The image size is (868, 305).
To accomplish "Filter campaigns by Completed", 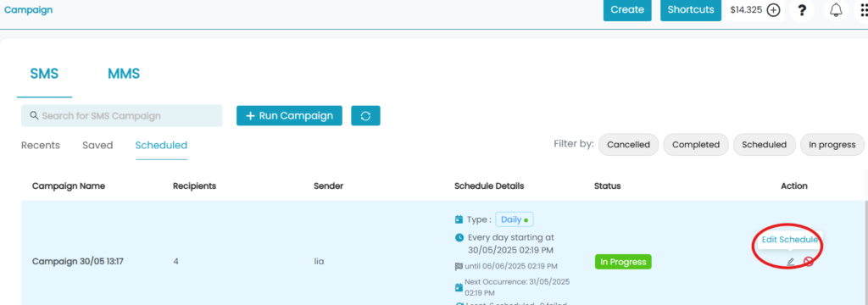I will [696, 145].
